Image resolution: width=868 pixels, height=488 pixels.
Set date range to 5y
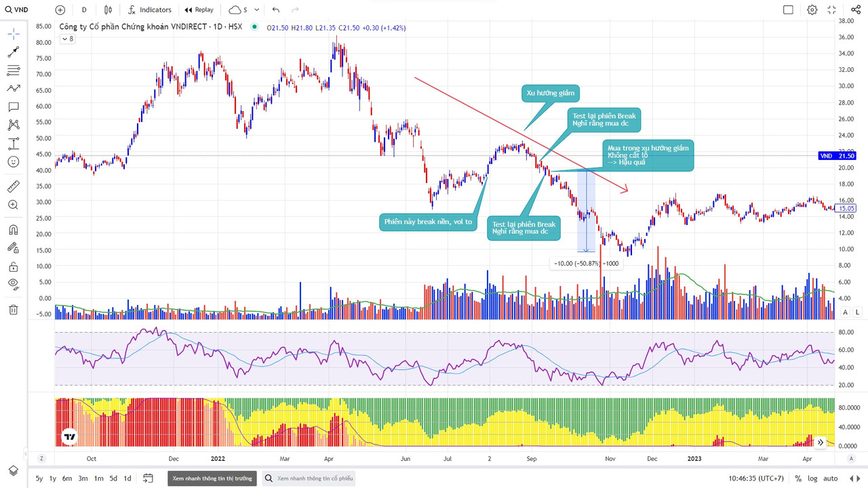click(x=39, y=479)
